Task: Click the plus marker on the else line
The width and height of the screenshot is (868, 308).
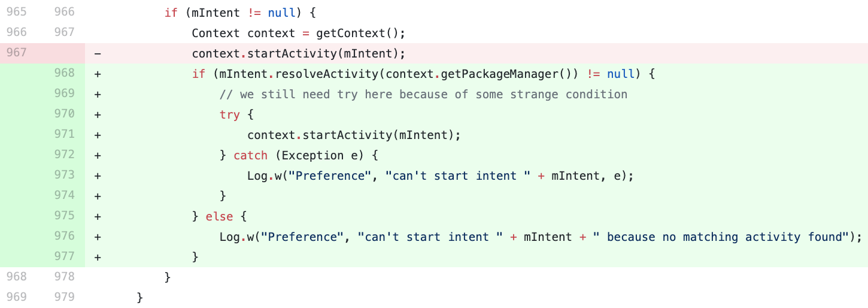Action: tap(98, 216)
